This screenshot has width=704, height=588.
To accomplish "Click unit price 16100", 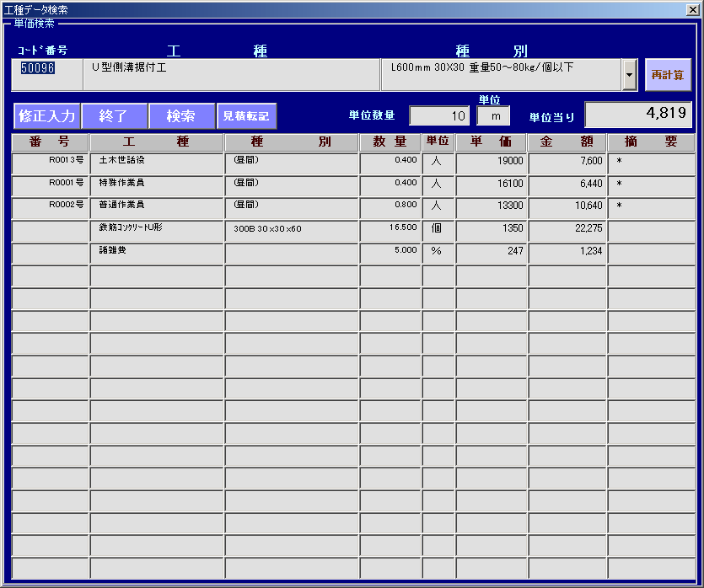I will click(492, 186).
